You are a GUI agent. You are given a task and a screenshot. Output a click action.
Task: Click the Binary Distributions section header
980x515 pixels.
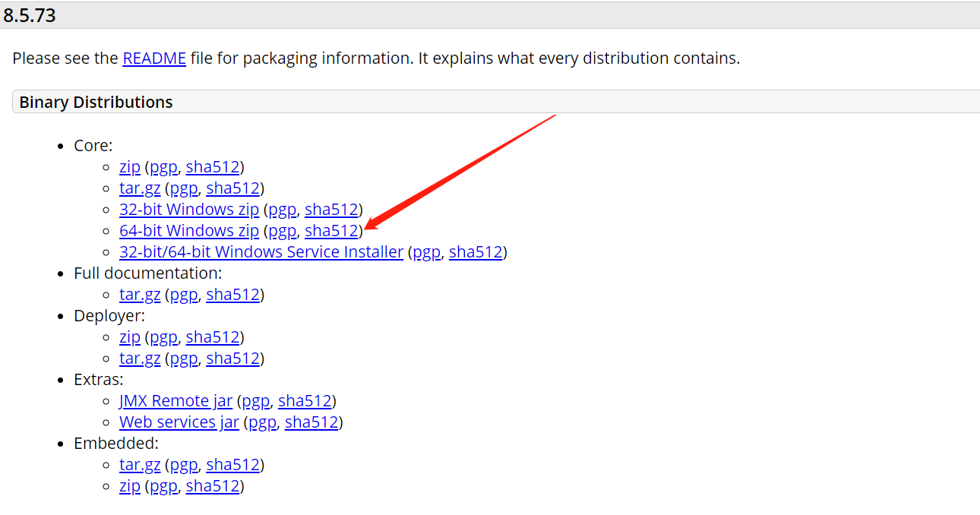coord(96,103)
